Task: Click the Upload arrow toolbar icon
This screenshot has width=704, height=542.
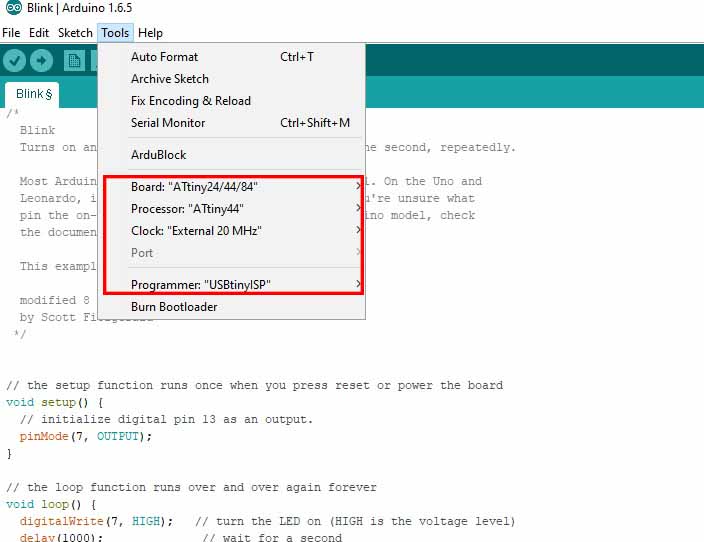Action: tap(41, 61)
